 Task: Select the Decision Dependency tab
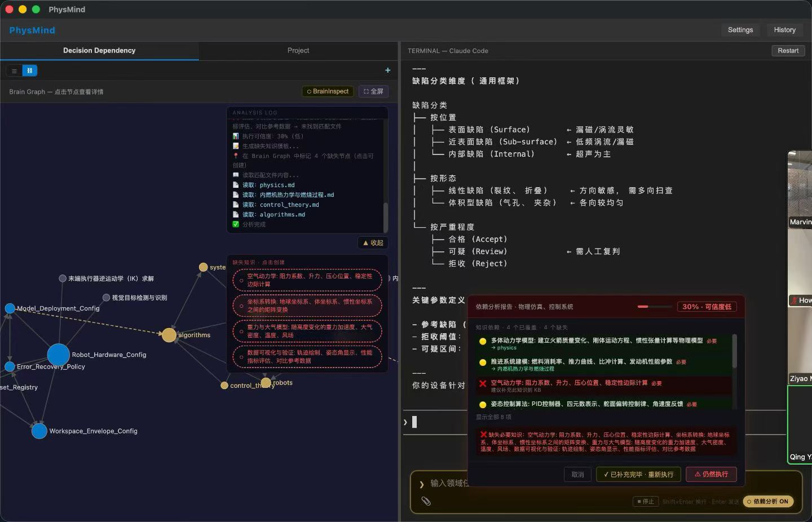(99, 51)
